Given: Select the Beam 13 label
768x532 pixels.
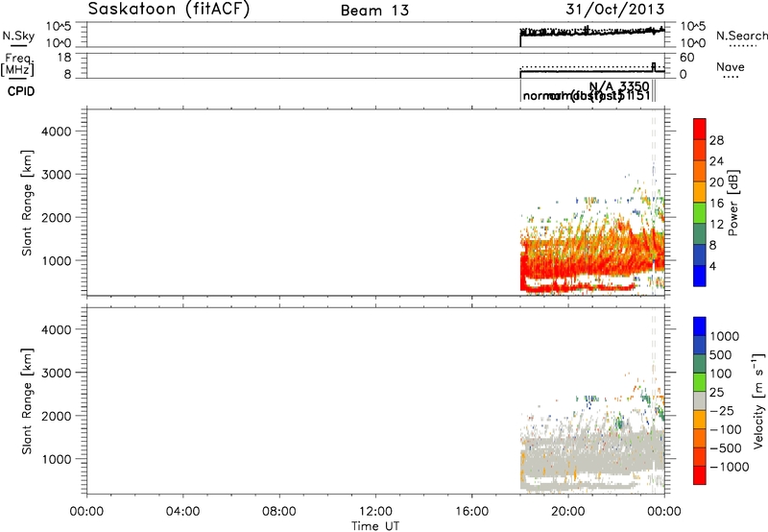Looking at the screenshot, I should (374, 11).
